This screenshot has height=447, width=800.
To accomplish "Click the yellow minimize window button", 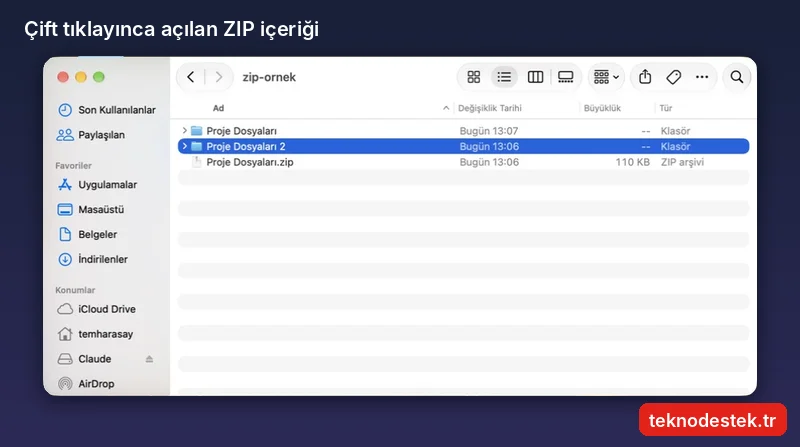I will [81, 77].
